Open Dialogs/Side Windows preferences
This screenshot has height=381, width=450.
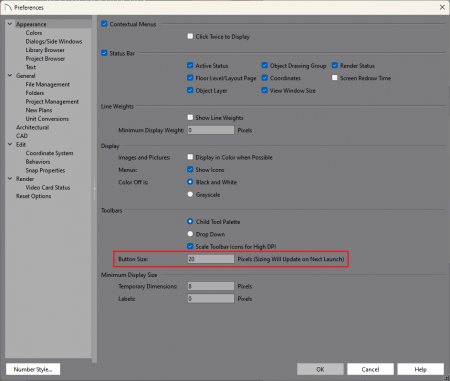54,41
